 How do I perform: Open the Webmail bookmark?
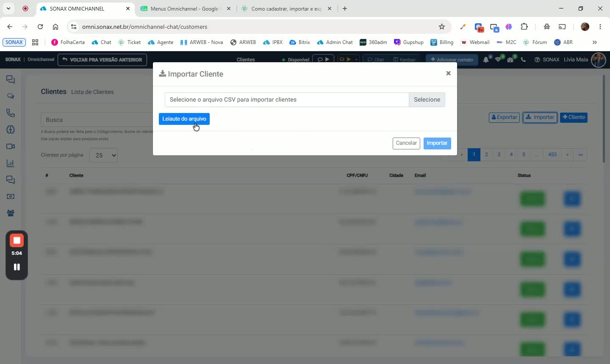click(x=475, y=42)
